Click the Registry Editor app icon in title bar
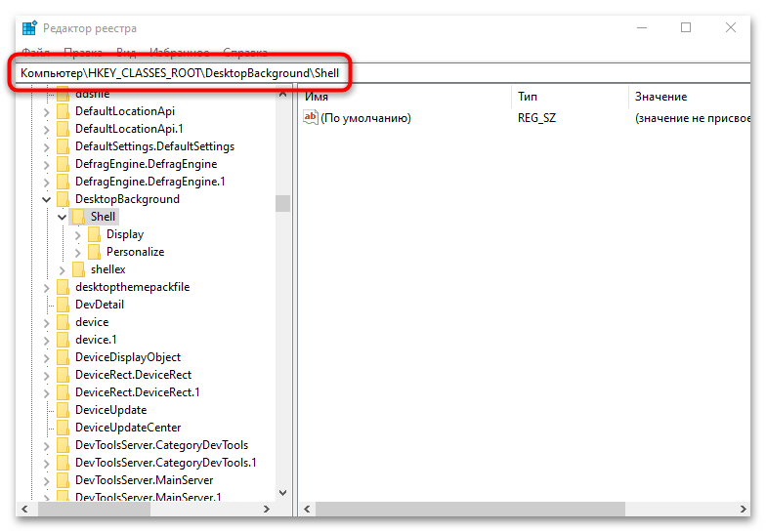Screen dimensions: 766x532 29,28
